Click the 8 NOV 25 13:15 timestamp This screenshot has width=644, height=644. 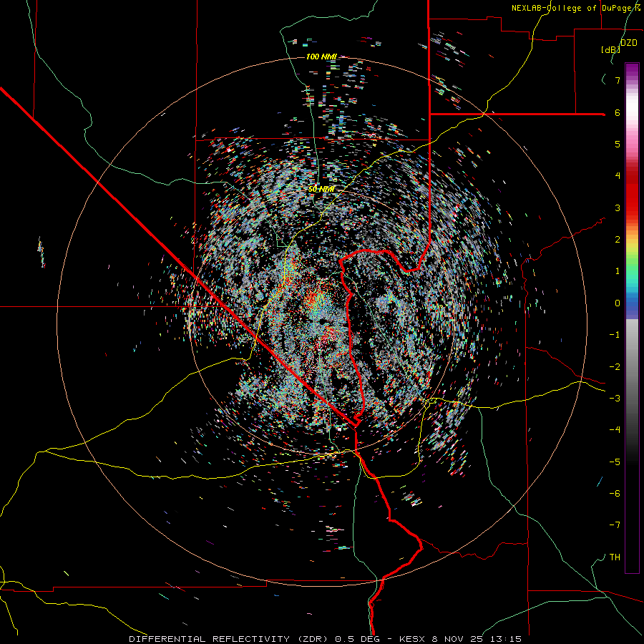coord(477,639)
